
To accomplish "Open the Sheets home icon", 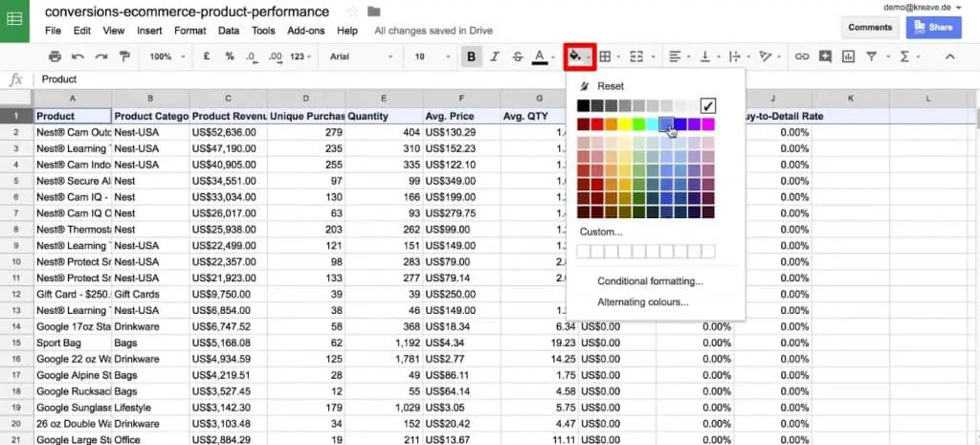I will pyautogui.click(x=14, y=20).
